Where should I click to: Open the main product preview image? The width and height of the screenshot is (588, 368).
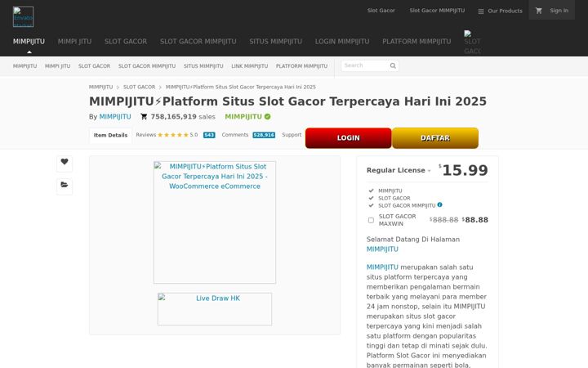click(215, 222)
